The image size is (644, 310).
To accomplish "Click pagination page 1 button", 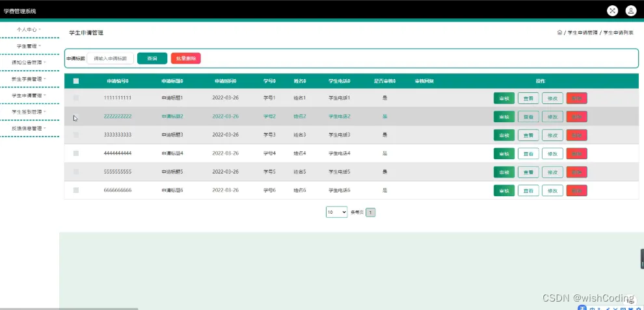I will tap(371, 213).
